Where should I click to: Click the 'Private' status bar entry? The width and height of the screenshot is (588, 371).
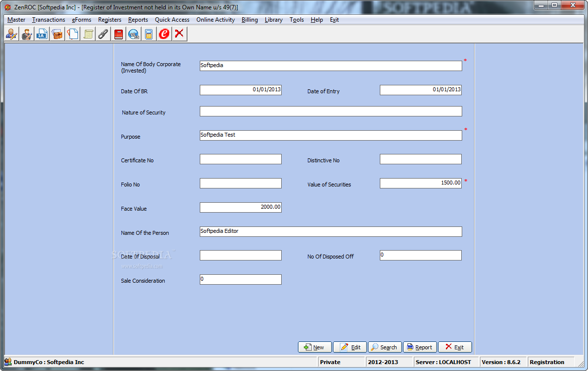click(330, 362)
